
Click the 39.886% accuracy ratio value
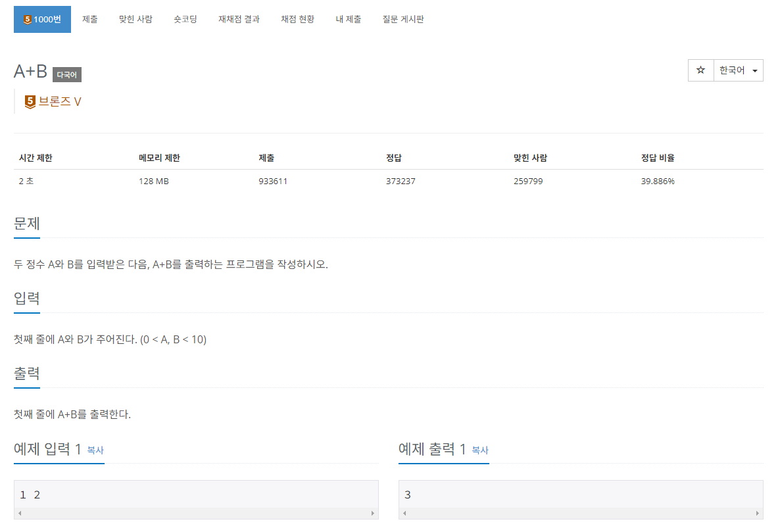658,181
